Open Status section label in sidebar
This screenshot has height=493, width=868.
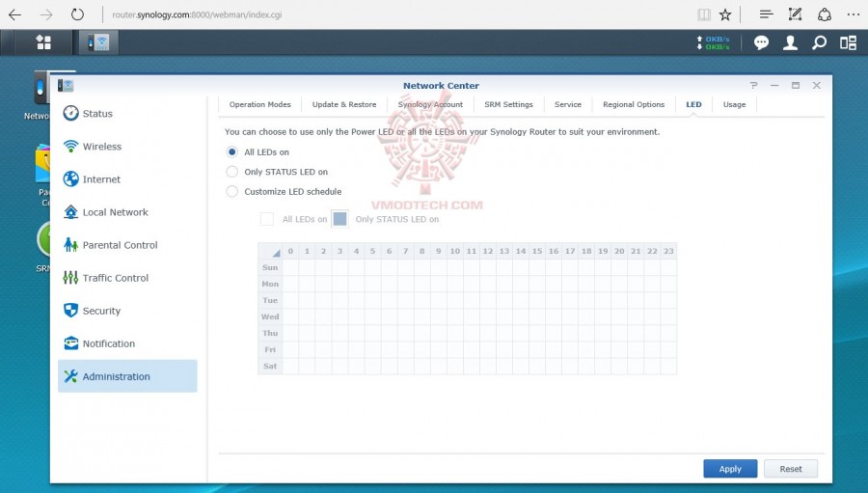pyautogui.click(x=97, y=114)
